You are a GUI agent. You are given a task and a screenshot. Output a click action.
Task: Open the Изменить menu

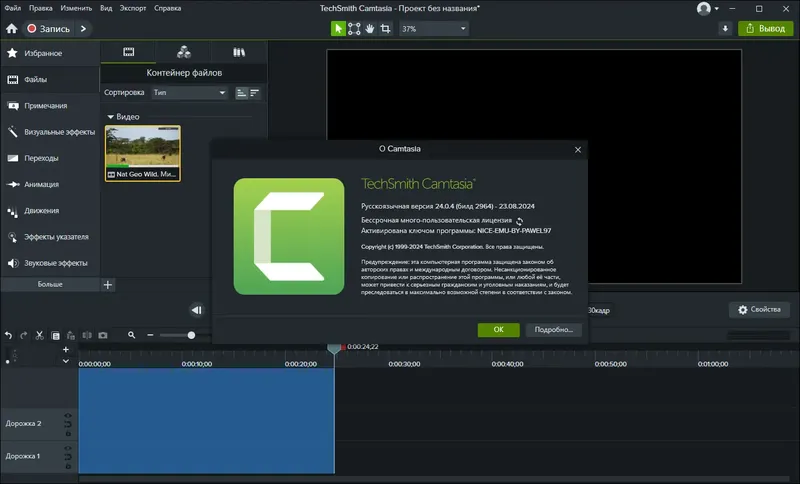[x=76, y=8]
